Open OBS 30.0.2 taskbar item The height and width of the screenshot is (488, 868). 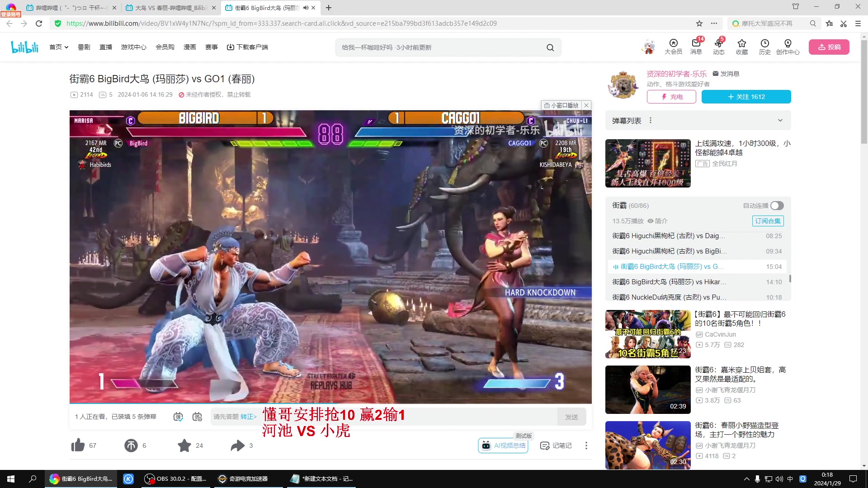pos(175,479)
